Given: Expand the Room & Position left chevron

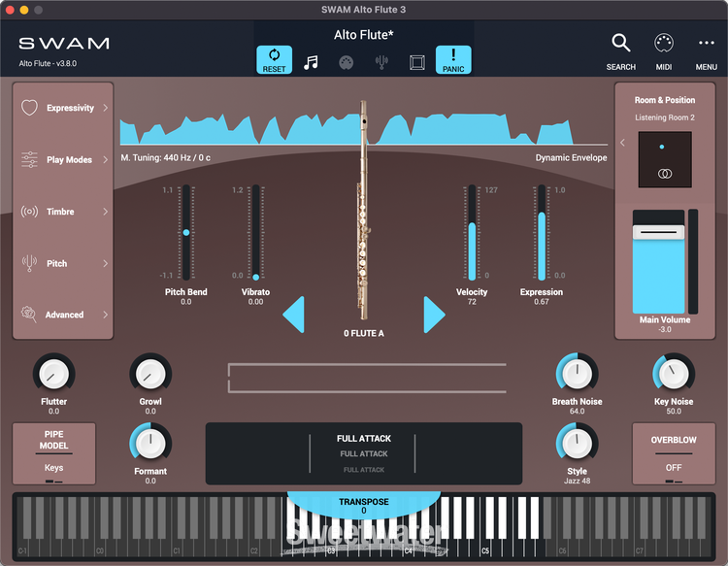Looking at the screenshot, I should tap(622, 143).
